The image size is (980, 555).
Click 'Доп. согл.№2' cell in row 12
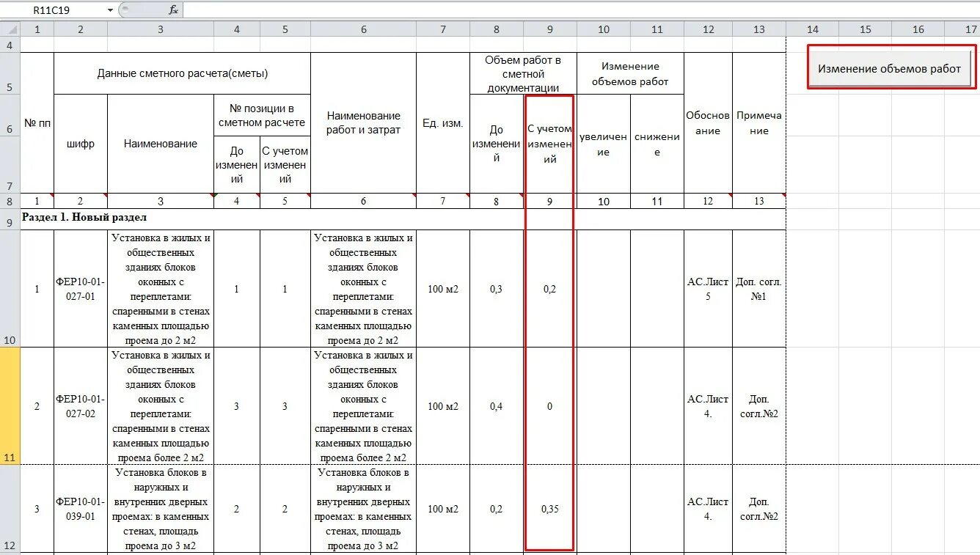coord(759,509)
